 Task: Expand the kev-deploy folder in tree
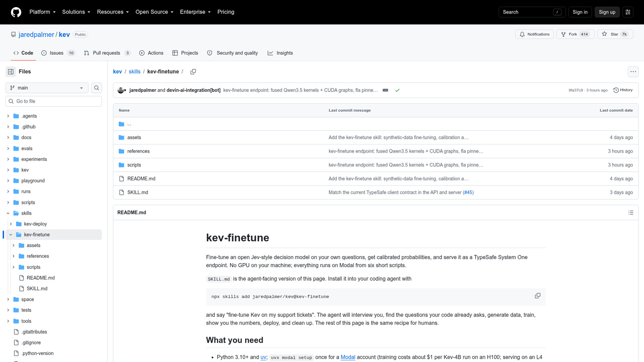tap(11, 224)
